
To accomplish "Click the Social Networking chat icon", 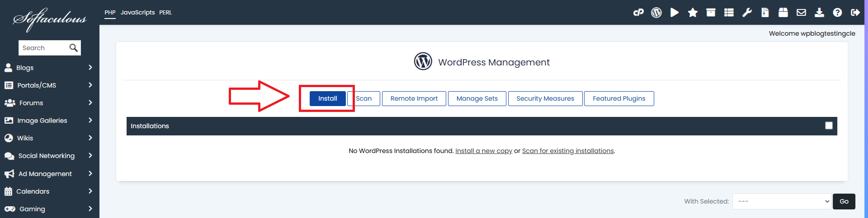I will click(9, 156).
